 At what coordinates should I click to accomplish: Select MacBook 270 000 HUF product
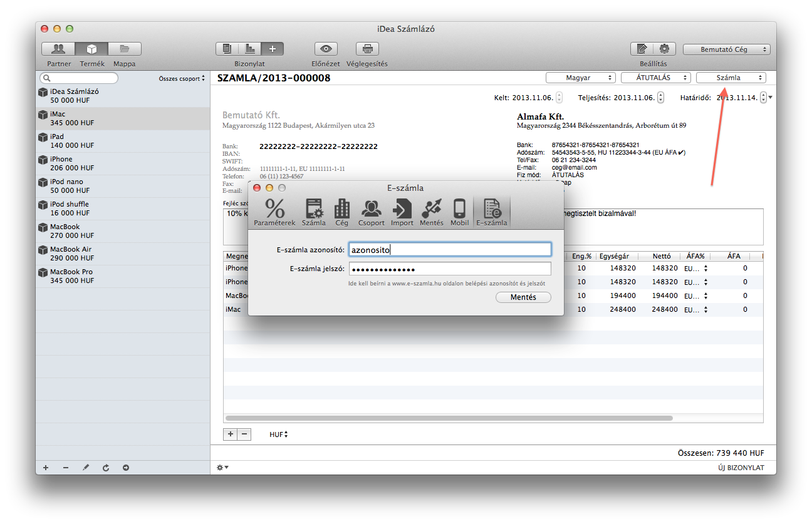click(123, 231)
